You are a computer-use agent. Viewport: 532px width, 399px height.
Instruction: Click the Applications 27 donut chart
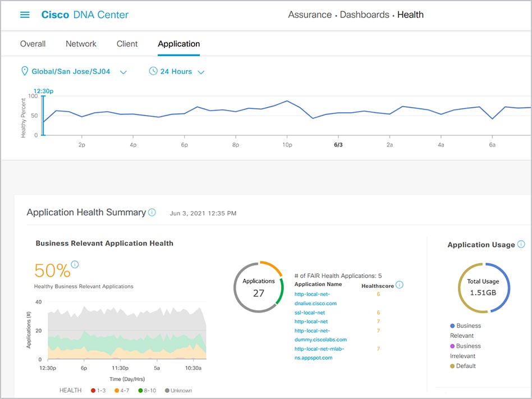(258, 285)
